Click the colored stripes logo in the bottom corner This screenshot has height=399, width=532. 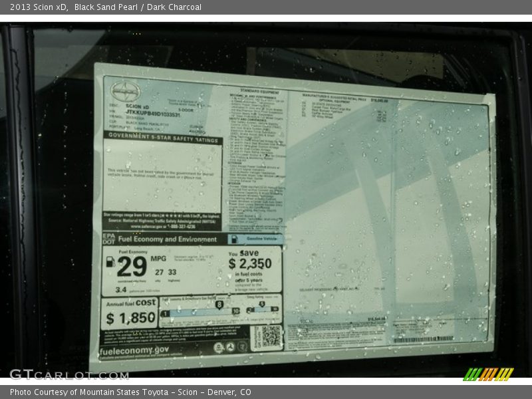488,374
